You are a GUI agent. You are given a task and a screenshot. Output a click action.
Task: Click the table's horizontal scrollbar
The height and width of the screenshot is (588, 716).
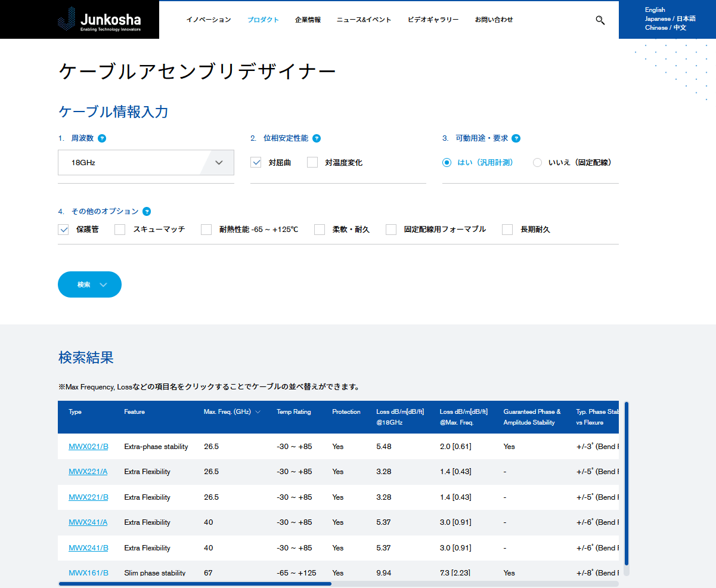(x=195, y=583)
